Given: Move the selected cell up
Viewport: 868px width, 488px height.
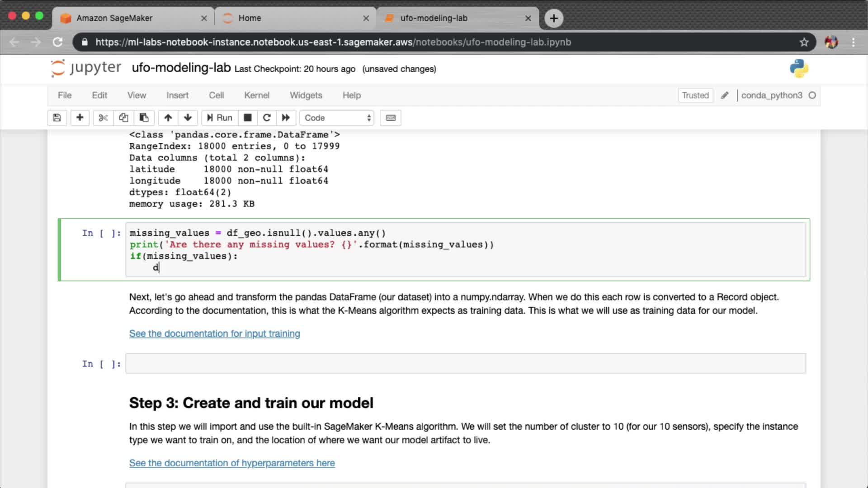Looking at the screenshot, I should coord(168,118).
